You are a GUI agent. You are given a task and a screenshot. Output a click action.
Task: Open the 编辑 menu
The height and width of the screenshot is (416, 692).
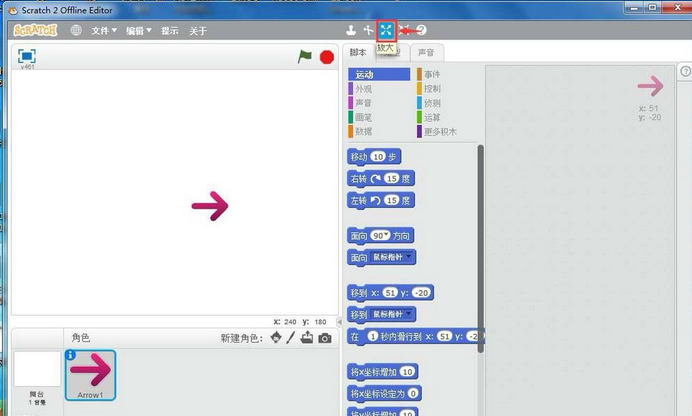pos(138,30)
